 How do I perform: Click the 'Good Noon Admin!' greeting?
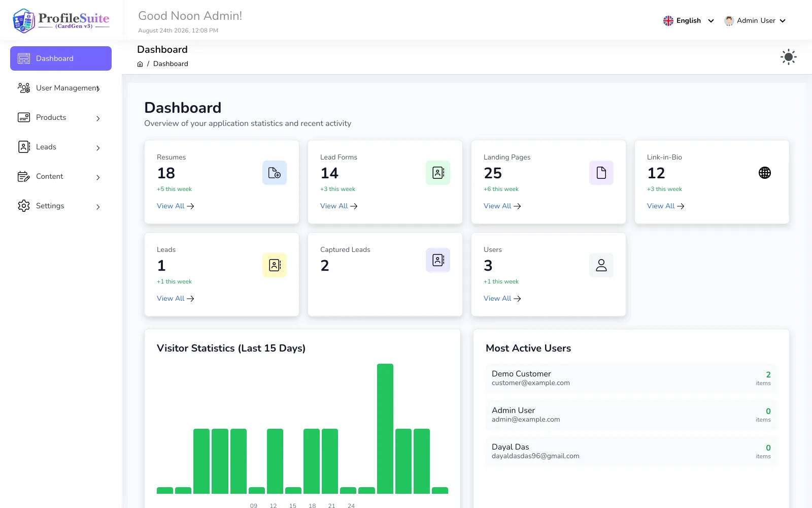point(190,16)
